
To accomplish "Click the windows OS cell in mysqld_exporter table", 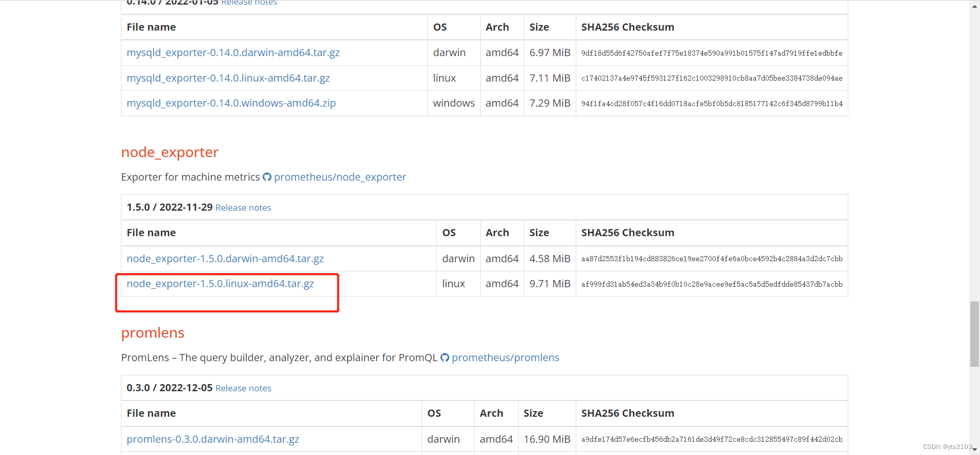I will tap(454, 103).
